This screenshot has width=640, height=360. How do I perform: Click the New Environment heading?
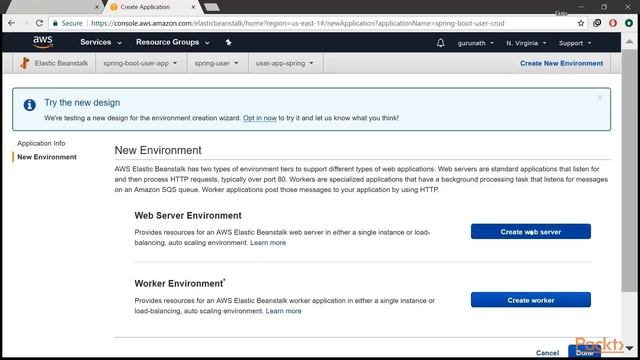coord(158,150)
